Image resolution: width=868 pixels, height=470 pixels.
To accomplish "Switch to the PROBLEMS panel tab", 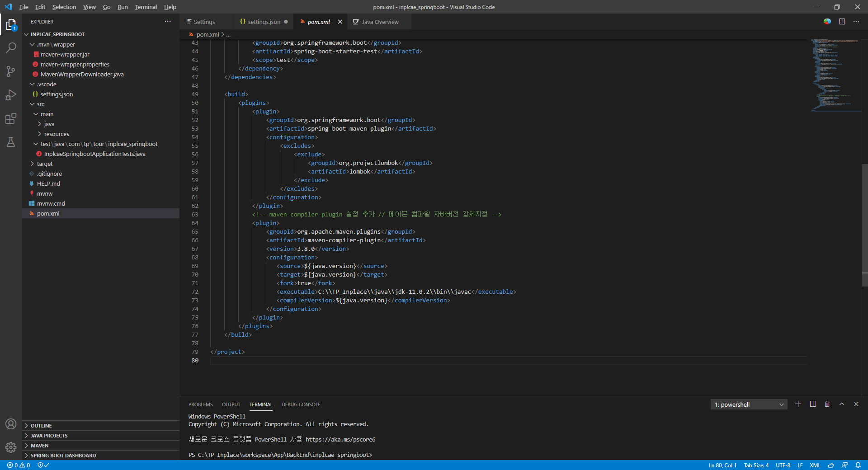I will coord(201,404).
